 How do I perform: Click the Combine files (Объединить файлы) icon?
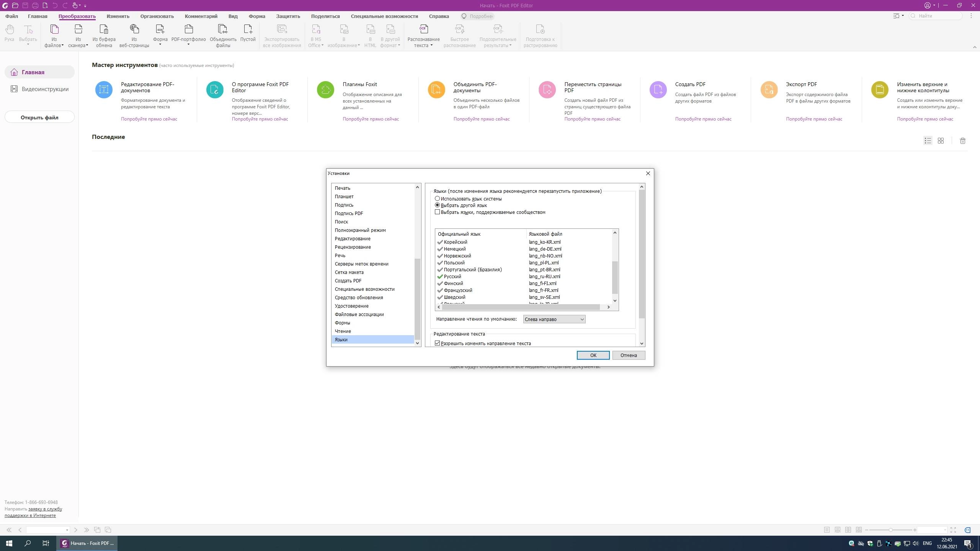point(223,29)
